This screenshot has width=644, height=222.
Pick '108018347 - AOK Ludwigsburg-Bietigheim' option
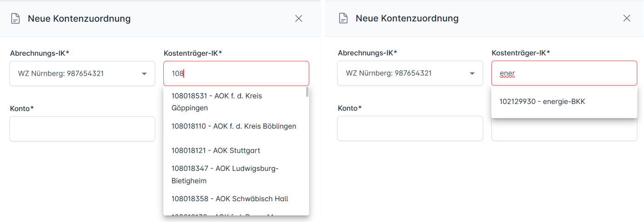225,174
